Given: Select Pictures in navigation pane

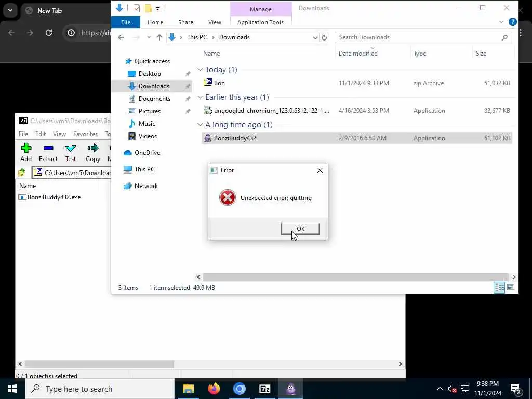Looking at the screenshot, I should pyautogui.click(x=149, y=111).
